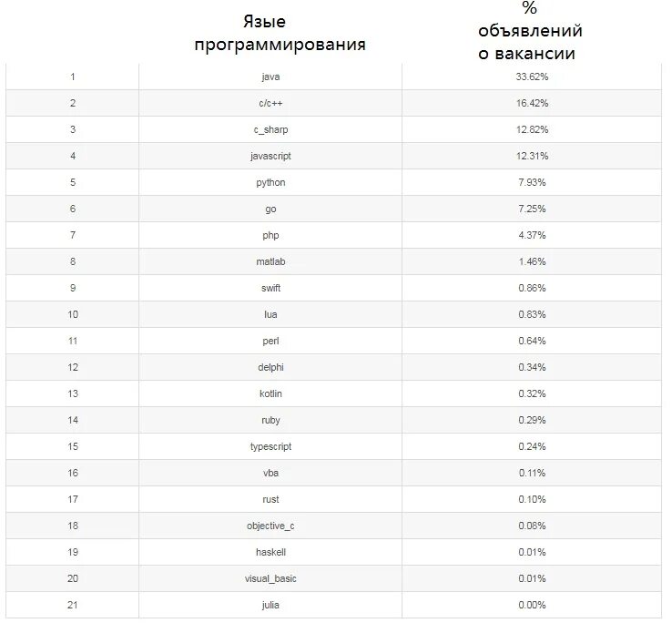Select the "julia" language cell
Viewport: 672px width, 623px height.
tap(270, 605)
